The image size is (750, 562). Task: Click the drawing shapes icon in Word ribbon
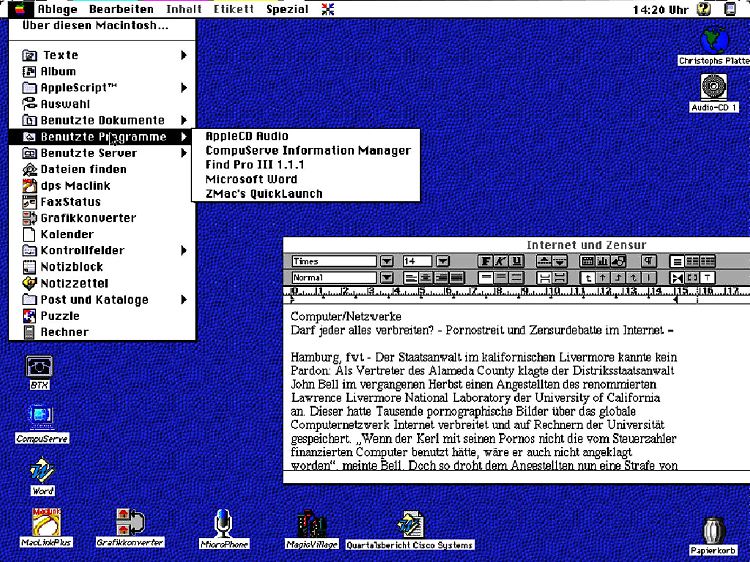pos(618,261)
